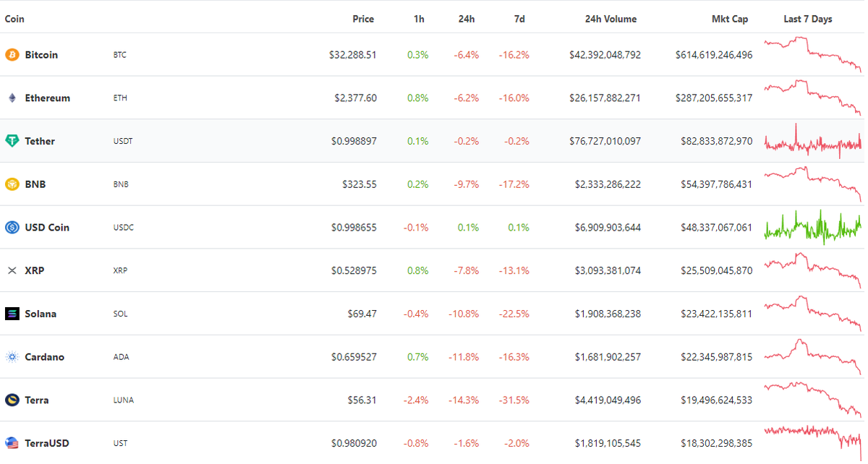Click USD Coin market cap $48,337,067,061

716,228
